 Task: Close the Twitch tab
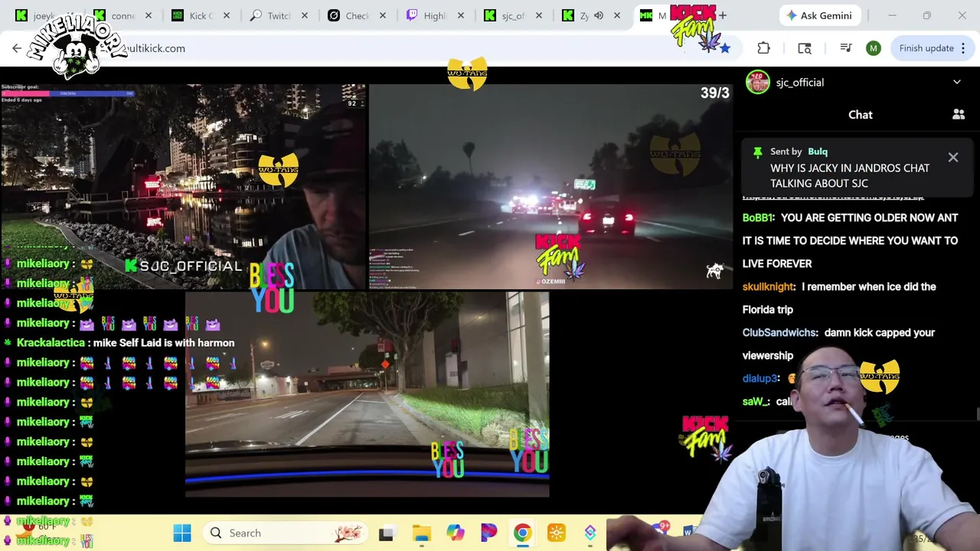[x=305, y=15]
